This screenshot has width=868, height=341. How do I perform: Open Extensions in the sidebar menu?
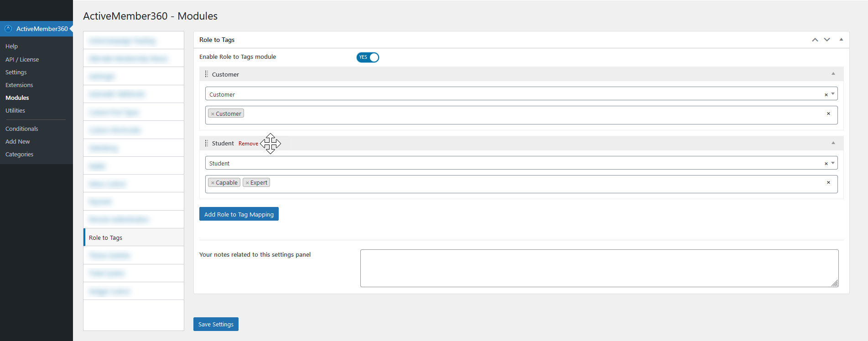19,85
